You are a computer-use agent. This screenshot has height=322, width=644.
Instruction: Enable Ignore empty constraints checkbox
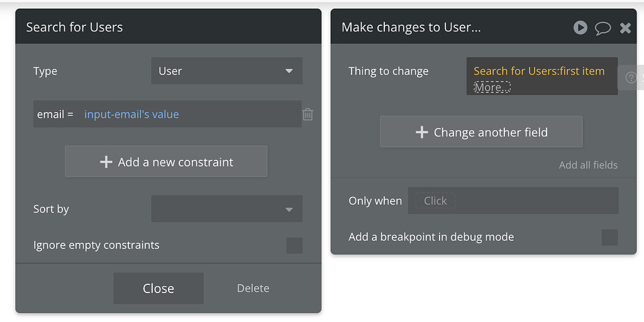[294, 246]
